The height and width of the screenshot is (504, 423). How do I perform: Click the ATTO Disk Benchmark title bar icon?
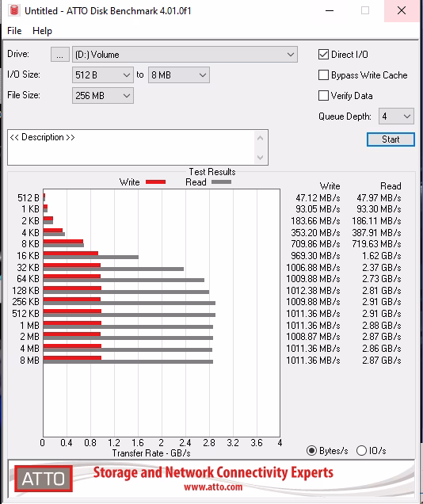[14, 10]
